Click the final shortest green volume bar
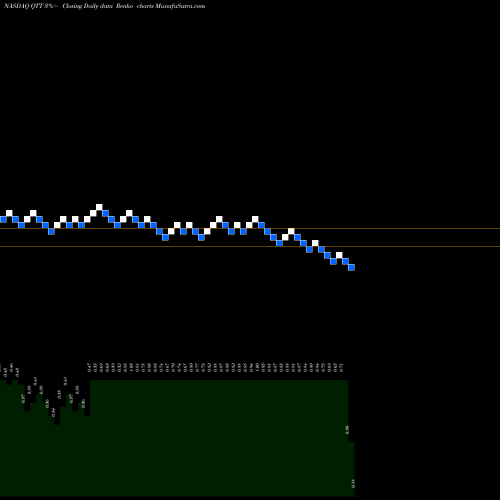500x500 pixels. click(x=351, y=469)
